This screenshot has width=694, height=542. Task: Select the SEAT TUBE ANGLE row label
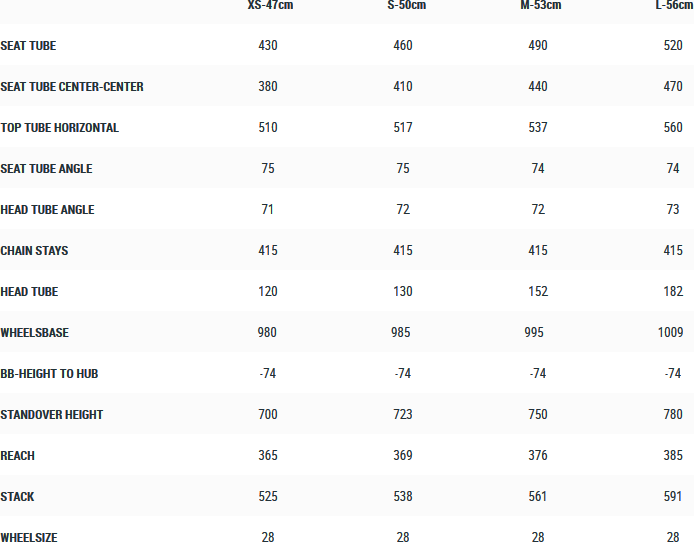click(x=46, y=169)
